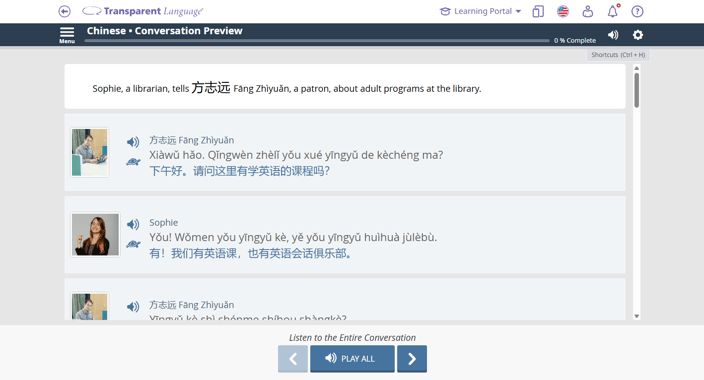Click Fāng Zhìyuǎn's photo in first row
Viewport: 704px width, 380px height.
coord(90,152)
